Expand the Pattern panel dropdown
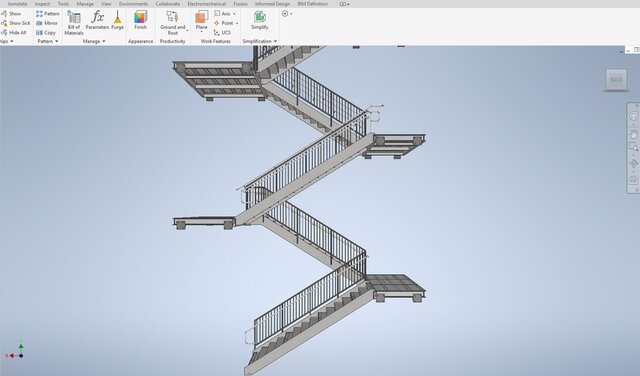The width and height of the screenshot is (640, 376). (x=56, y=41)
